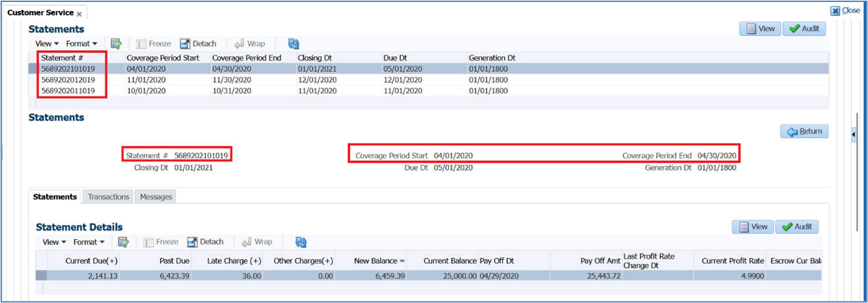This screenshot has width=868, height=303.
Task: Click the query-by-example icon in Statement Details toolbar
Action: tap(123, 242)
